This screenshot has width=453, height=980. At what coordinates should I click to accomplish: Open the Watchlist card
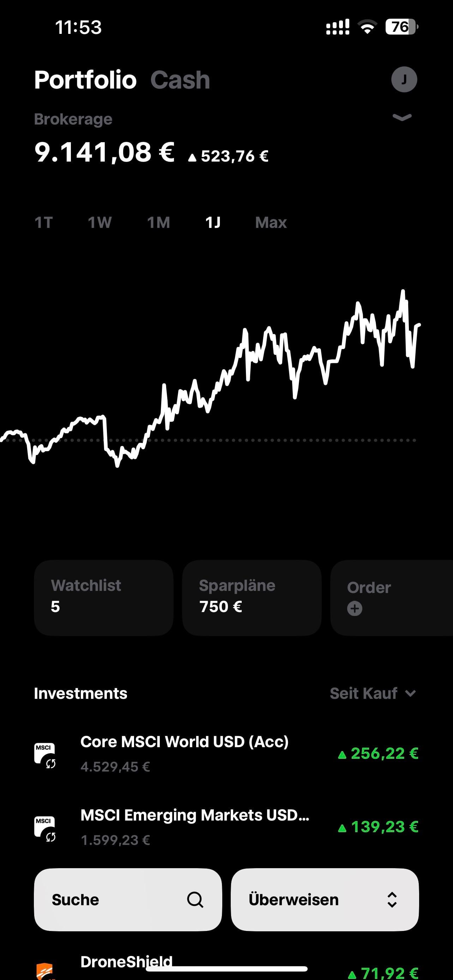(x=103, y=597)
